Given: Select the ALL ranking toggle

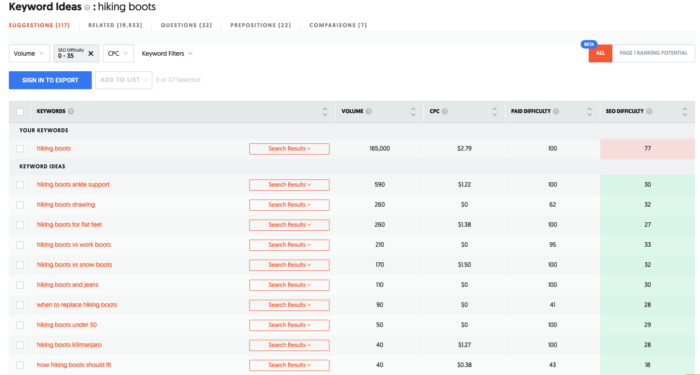Looking at the screenshot, I should click(600, 53).
